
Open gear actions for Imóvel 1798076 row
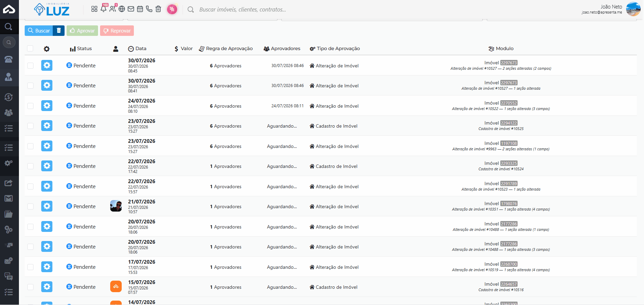click(x=47, y=206)
